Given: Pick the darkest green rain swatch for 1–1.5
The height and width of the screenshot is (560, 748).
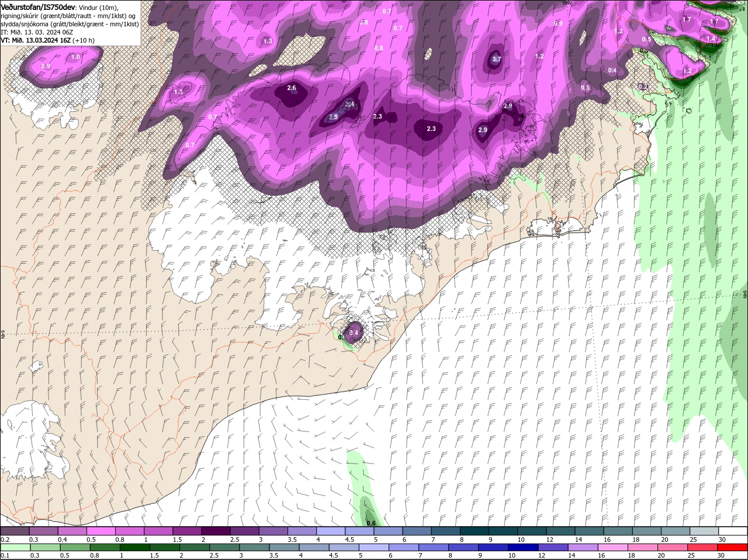Looking at the screenshot, I should pos(136,548).
